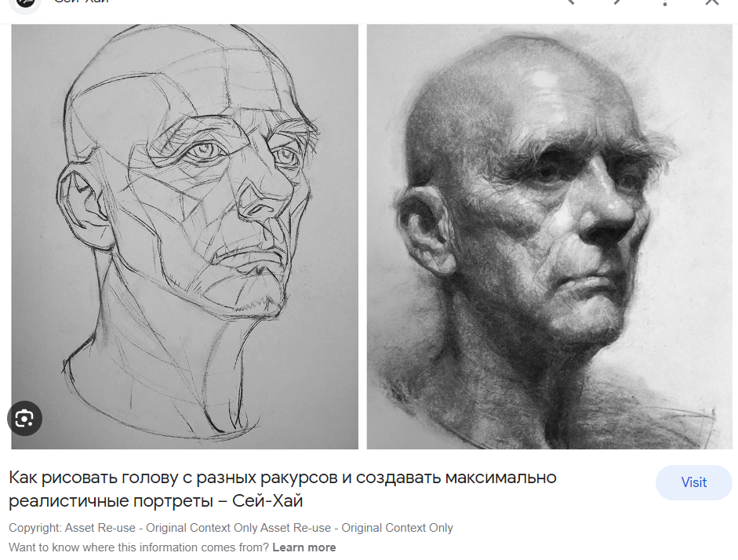Open the Learn more link
The height and width of the screenshot is (560, 738).
pyautogui.click(x=304, y=547)
